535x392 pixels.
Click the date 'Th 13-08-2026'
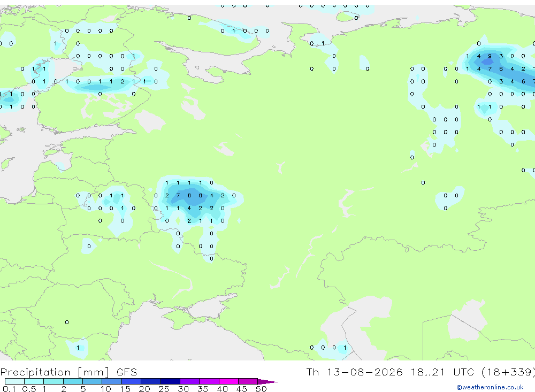click(354, 372)
